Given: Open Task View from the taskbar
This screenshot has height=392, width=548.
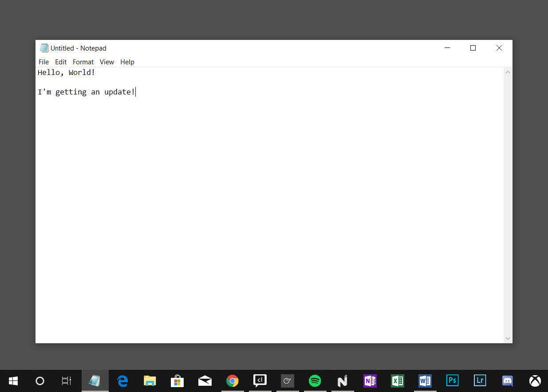Looking at the screenshot, I should click(x=67, y=381).
